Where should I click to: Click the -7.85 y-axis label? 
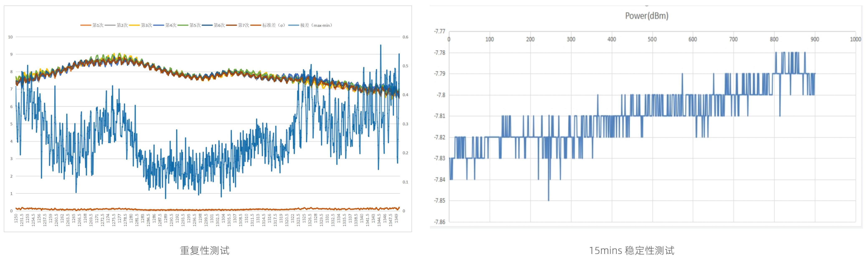[439, 201]
